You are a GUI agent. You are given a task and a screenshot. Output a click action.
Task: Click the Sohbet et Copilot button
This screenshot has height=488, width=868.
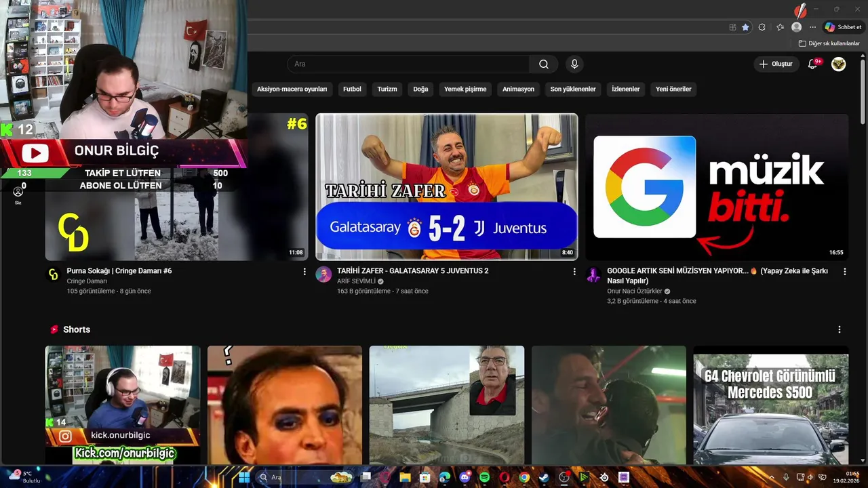tap(844, 27)
